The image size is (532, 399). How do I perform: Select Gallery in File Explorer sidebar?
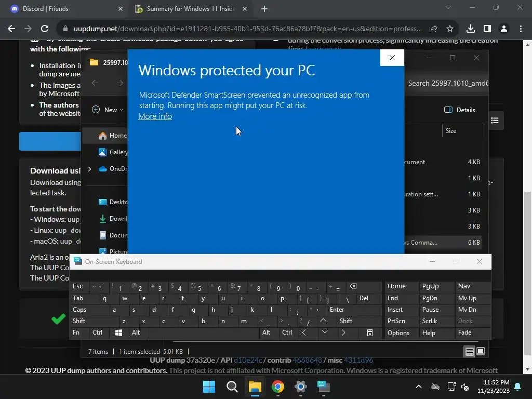(x=113, y=152)
